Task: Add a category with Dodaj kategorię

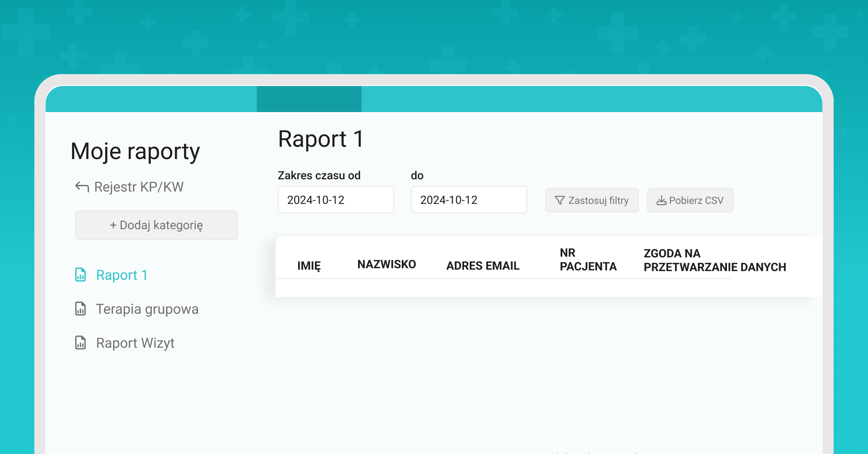Action: [x=156, y=225]
